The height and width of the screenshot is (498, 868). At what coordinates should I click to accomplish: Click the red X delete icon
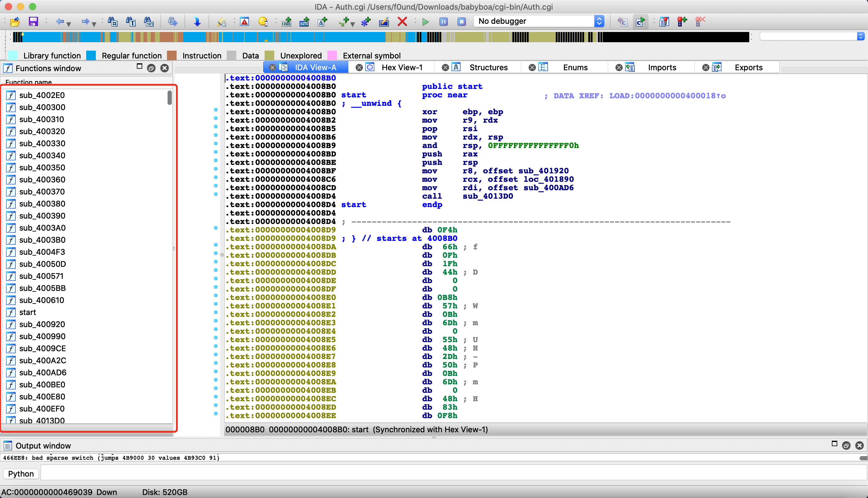tap(402, 21)
